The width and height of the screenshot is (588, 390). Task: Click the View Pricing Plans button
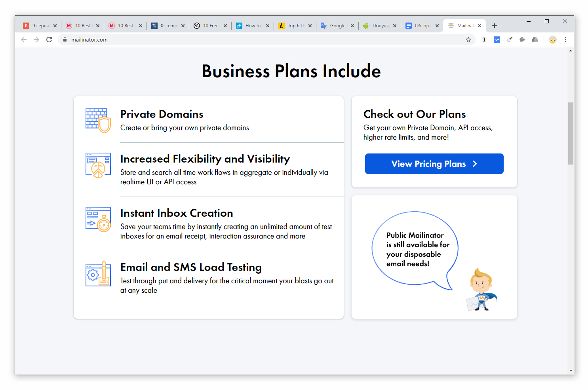(x=434, y=164)
